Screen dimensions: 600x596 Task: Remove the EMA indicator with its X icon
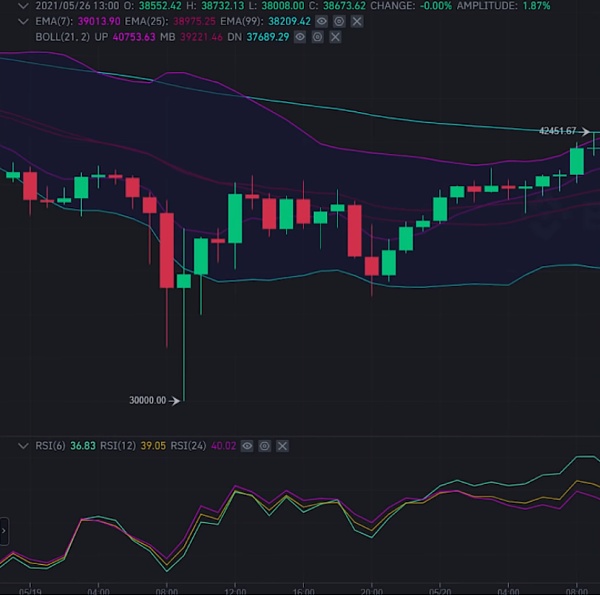coord(358,21)
